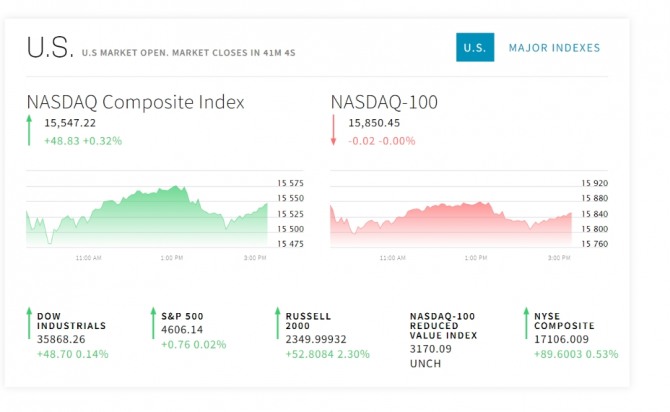Open the NASDAQ-100 title link
Viewport: 670px width, 412px height.
pyautogui.click(x=384, y=102)
